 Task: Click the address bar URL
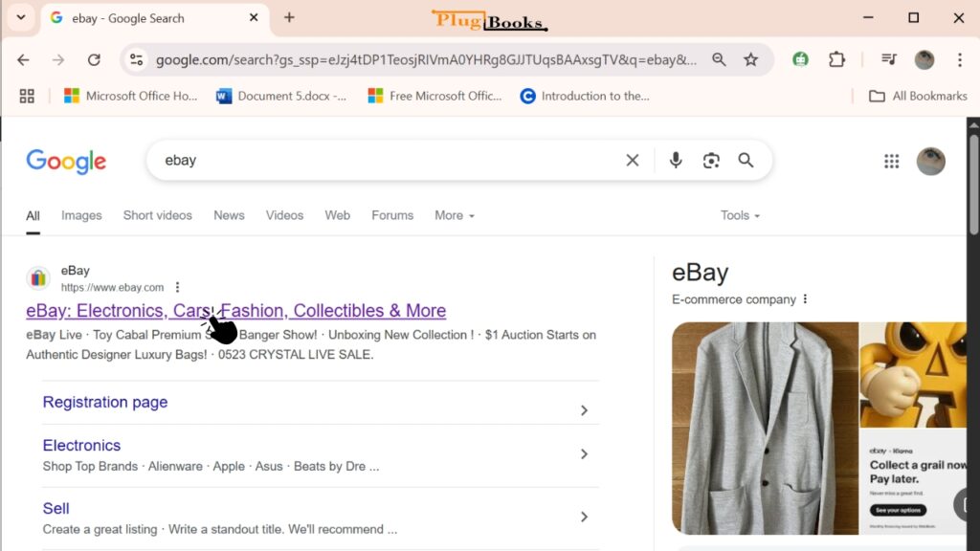pyautogui.click(x=426, y=60)
